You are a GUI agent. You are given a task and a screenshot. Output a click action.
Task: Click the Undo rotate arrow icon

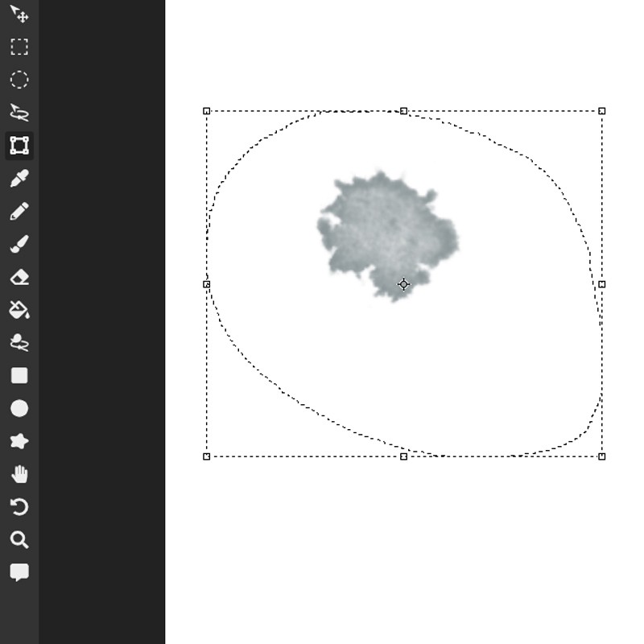[x=19, y=507]
